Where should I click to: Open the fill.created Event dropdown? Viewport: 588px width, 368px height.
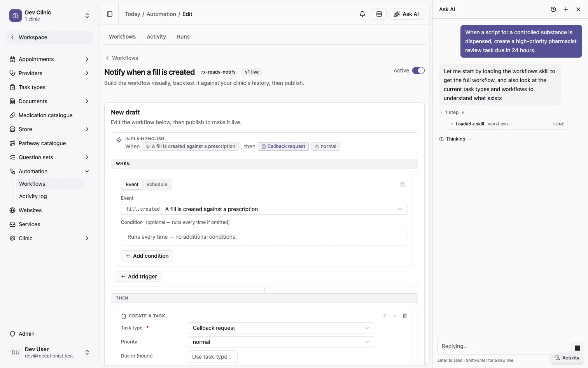[264, 209]
